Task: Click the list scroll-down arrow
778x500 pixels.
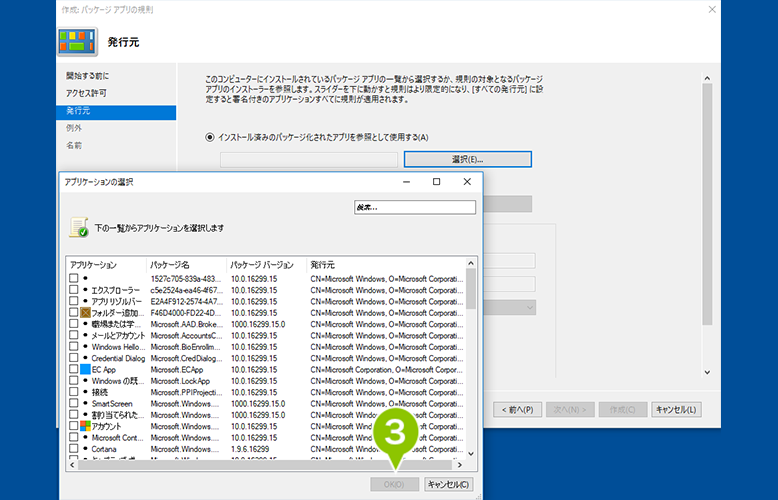Action: pos(471,454)
